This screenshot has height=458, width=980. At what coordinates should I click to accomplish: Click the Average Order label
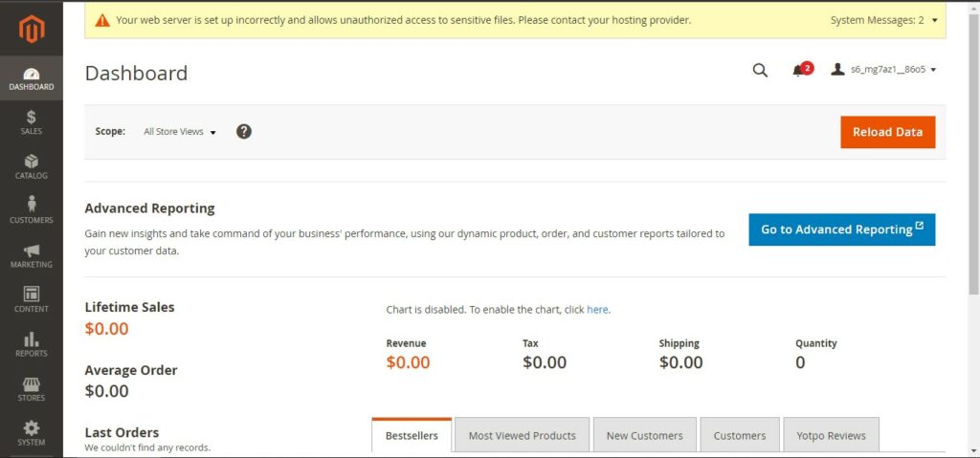point(131,370)
